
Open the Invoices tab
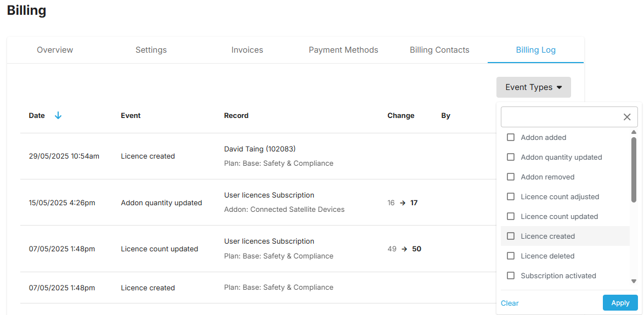pyautogui.click(x=247, y=50)
